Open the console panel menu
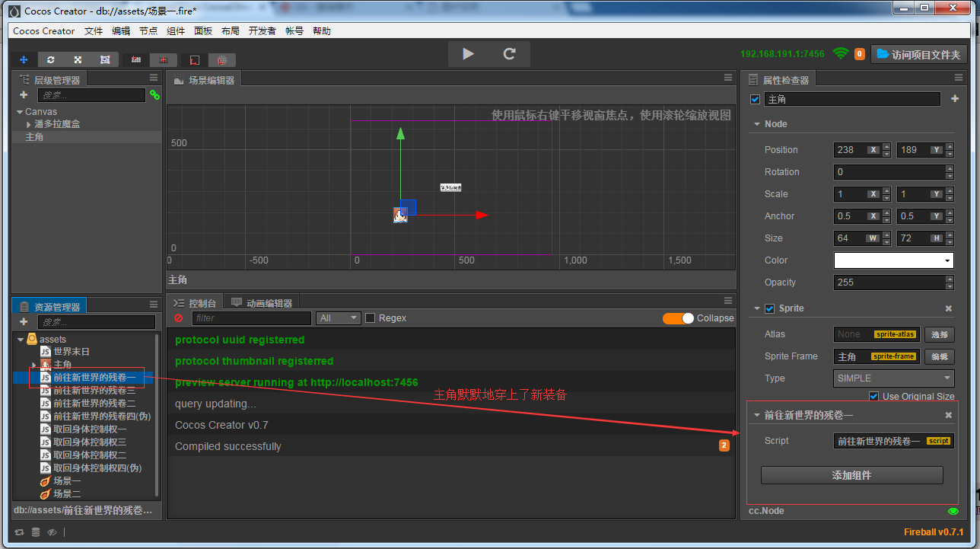Image resolution: width=980 pixels, height=549 pixels. click(728, 301)
